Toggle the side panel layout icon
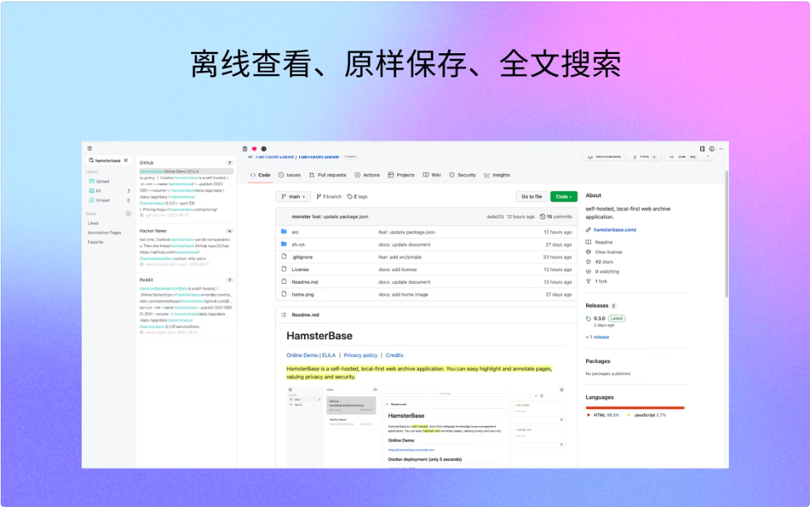Viewport: 812px width, 509px height. (x=702, y=149)
